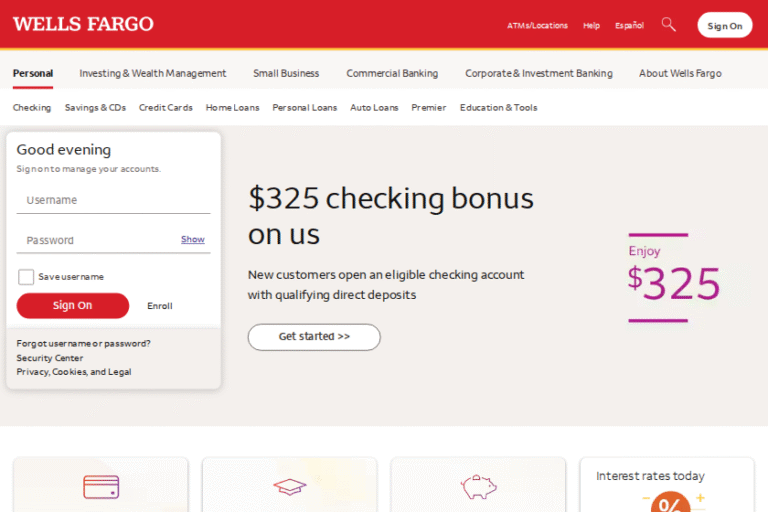Click the orange percent interest rates icon
This screenshot has width=768, height=512.
pyautogui.click(x=670, y=503)
